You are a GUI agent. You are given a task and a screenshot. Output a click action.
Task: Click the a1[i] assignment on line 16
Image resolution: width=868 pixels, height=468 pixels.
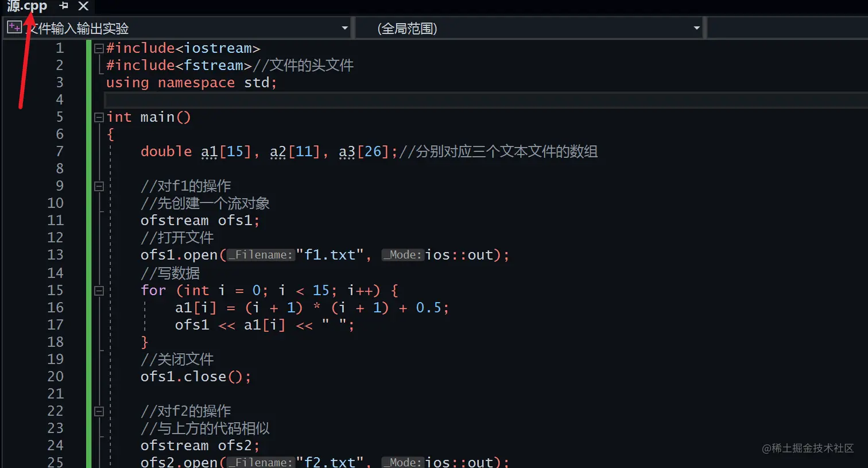click(x=312, y=308)
